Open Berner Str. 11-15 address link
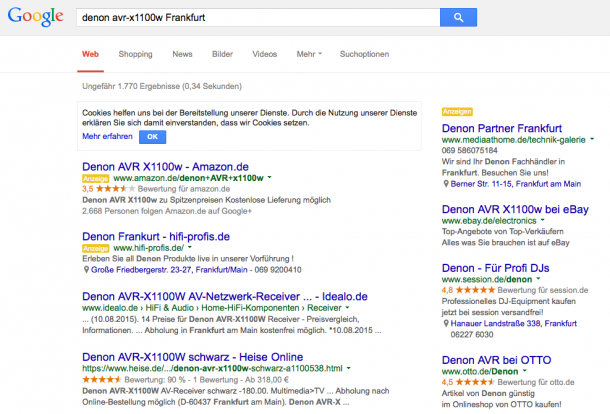 [x=516, y=184]
